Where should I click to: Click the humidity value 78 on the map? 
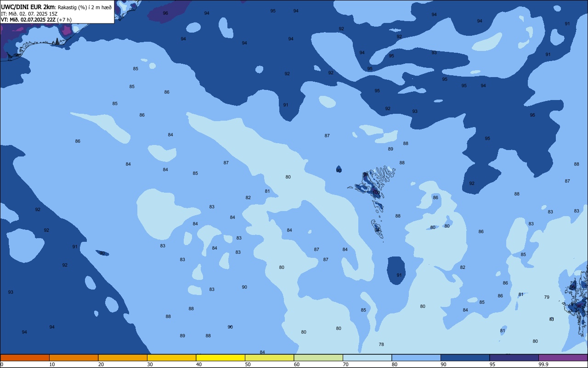click(381, 344)
